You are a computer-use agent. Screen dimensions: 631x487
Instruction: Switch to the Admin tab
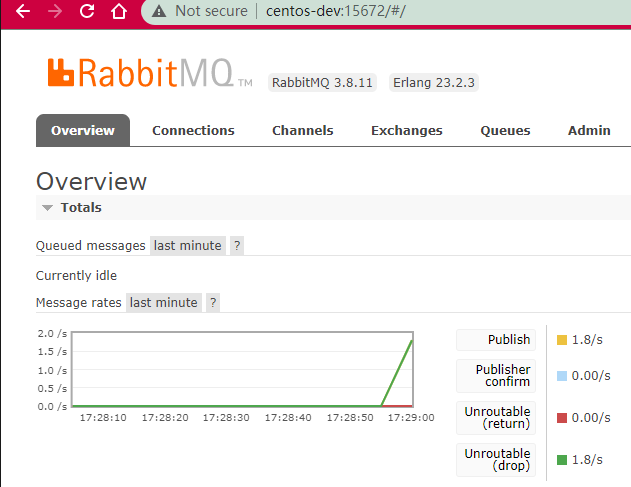pos(589,130)
